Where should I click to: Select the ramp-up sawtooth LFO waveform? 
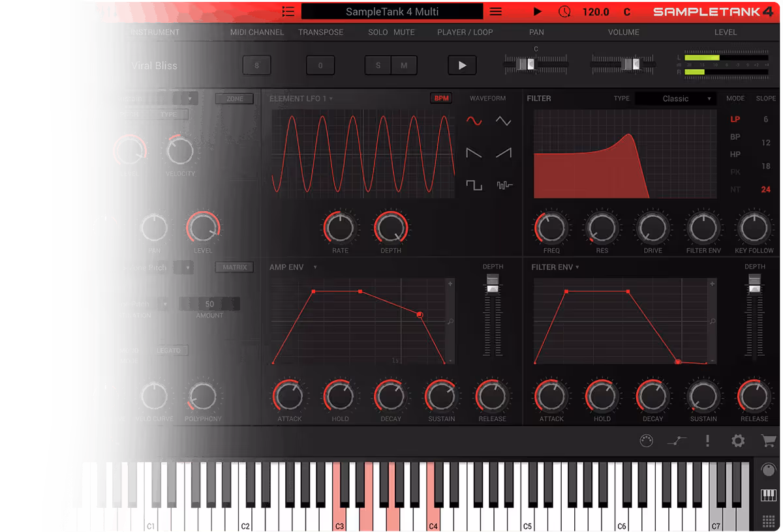[503, 153]
